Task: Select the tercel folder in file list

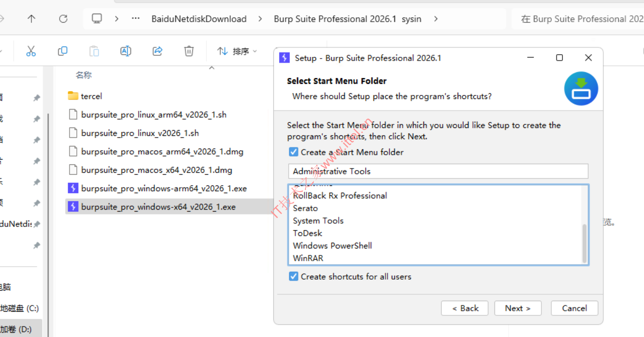Action: (x=91, y=96)
